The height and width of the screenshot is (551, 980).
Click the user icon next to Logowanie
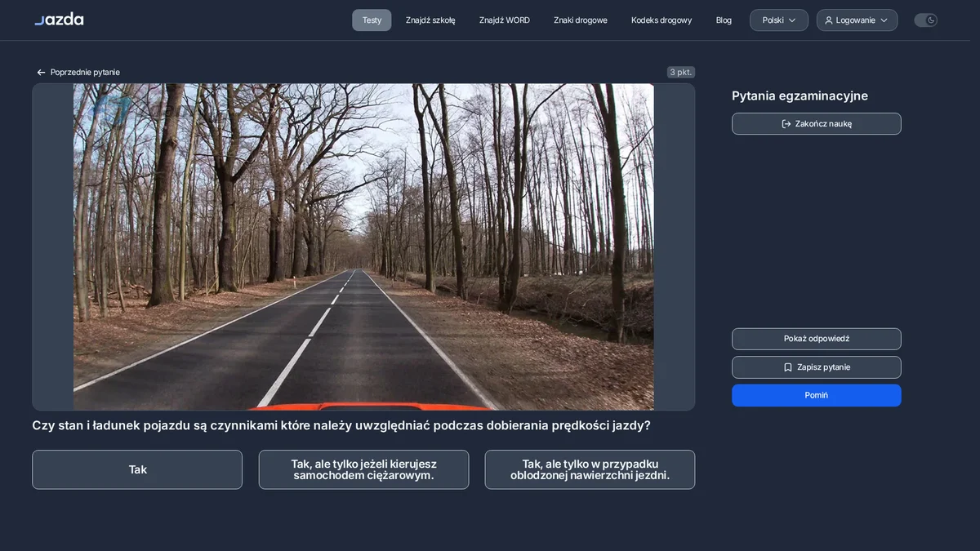[x=829, y=20]
